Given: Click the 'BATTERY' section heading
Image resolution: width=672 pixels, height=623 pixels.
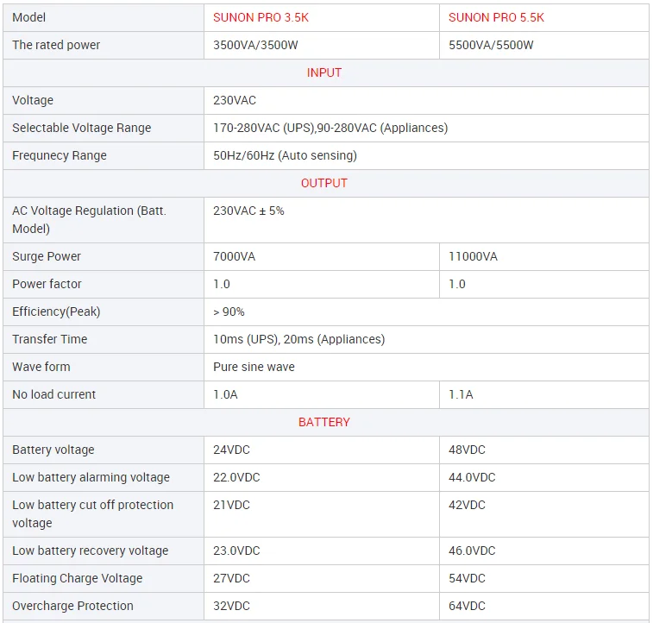Looking at the screenshot, I should tap(324, 422).
